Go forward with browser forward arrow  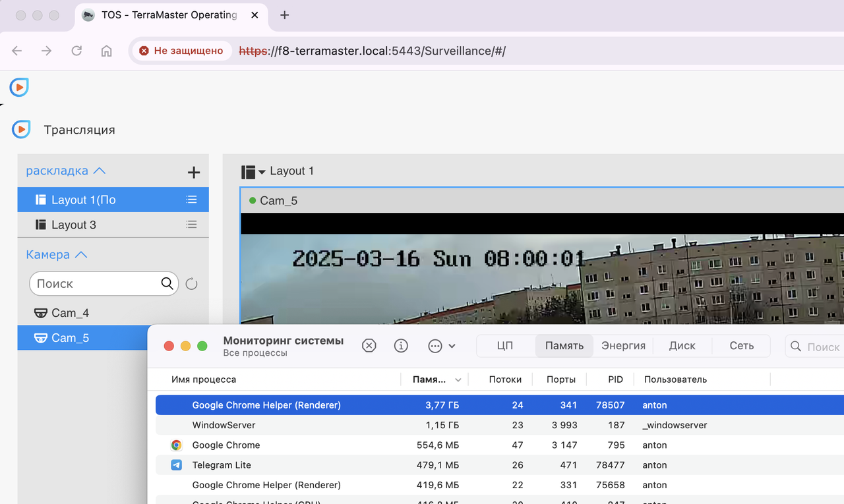click(x=46, y=51)
